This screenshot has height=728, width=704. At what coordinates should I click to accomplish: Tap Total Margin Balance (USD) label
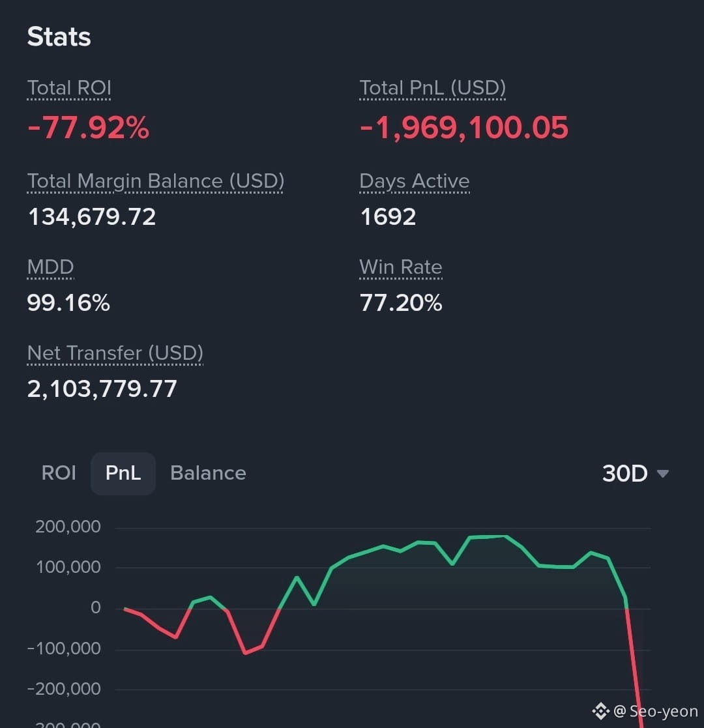click(156, 181)
